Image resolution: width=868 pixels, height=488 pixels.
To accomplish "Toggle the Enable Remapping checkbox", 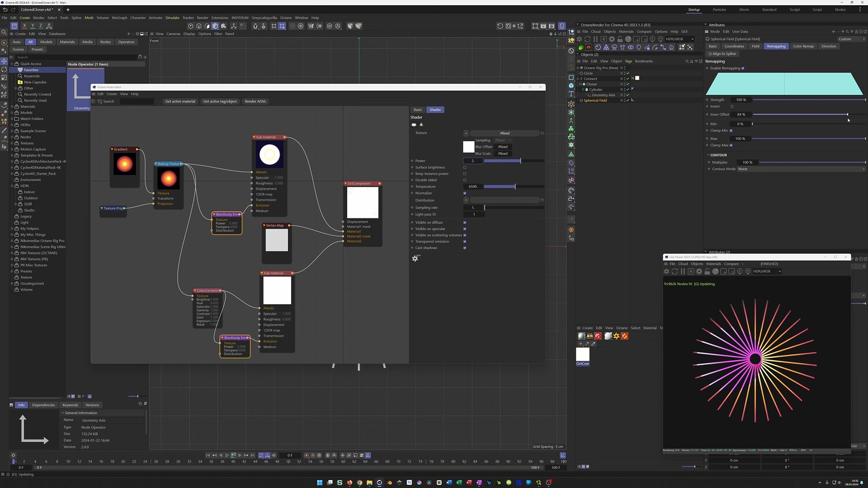I will pyautogui.click(x=743, y=68).
